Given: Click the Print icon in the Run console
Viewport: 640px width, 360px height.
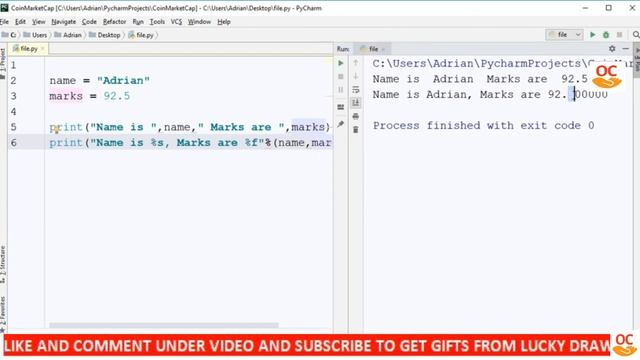Looking at the screenshot, I should point(356,116).
